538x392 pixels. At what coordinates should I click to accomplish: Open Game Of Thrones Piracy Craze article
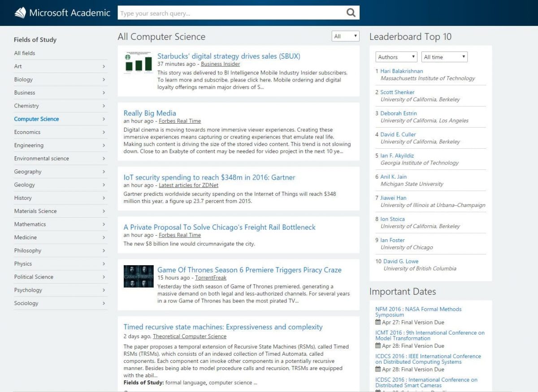[x=249, y=270]
